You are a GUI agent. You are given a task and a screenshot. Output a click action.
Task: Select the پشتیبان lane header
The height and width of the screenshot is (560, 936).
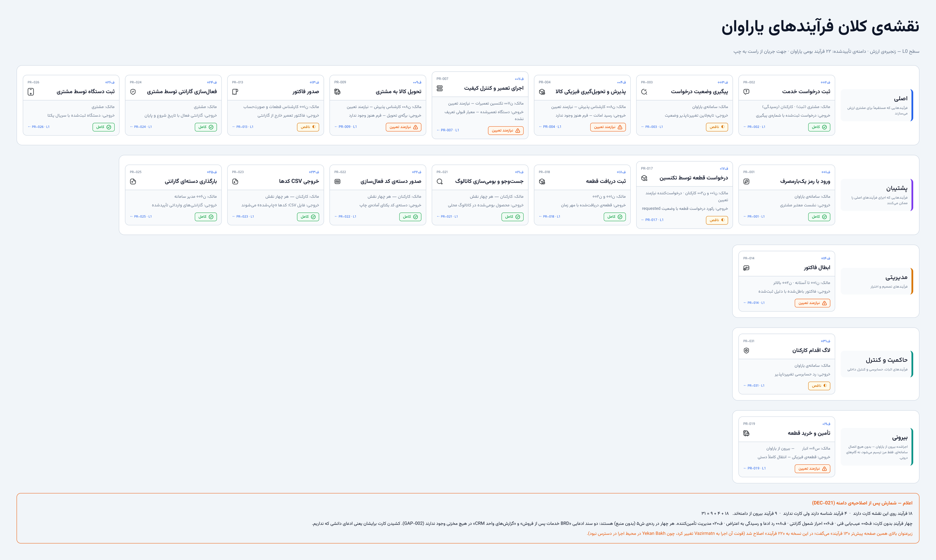[877, 195]
